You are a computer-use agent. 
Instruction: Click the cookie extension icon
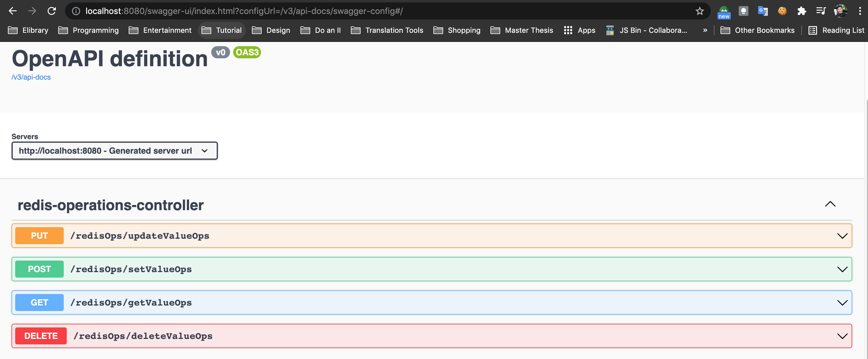coord(782,11)
